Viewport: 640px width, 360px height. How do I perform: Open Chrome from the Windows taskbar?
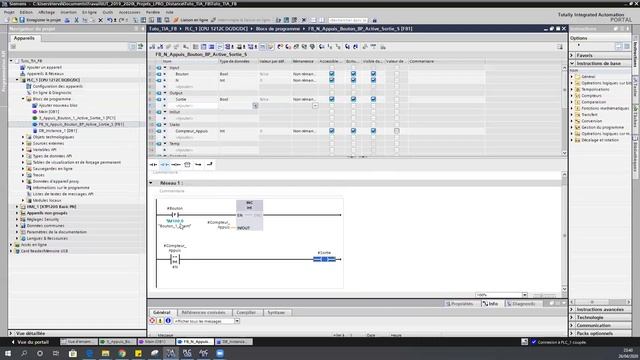pos(122,353)
